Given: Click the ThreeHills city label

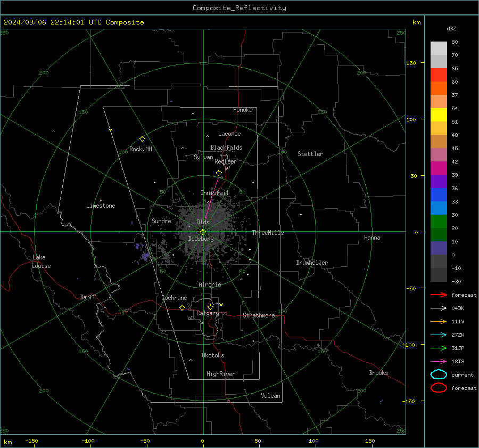Looking at the screenshot, I should [x=268, y=233].
